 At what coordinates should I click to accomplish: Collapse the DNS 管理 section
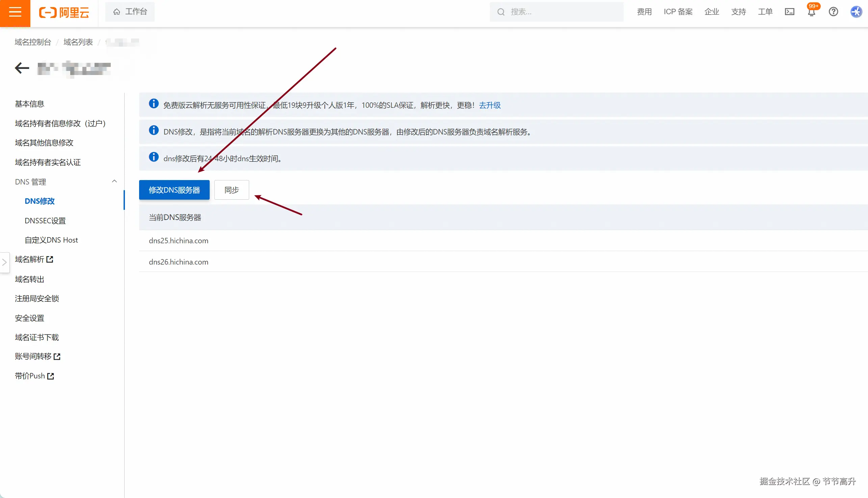[114, 181]
